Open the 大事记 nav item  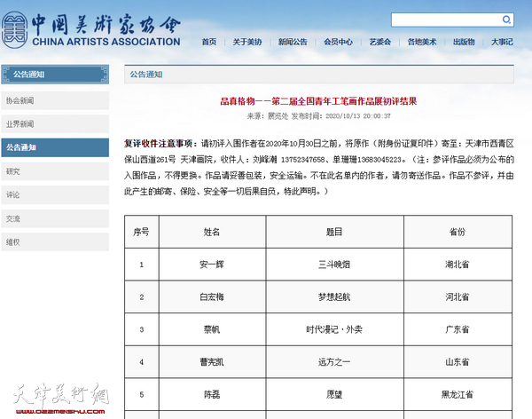click(503, 42)
